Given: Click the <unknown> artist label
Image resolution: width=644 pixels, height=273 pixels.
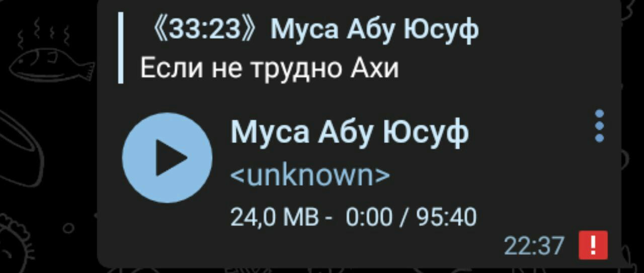Looking at the screenshot, I should tap(310, 176).
